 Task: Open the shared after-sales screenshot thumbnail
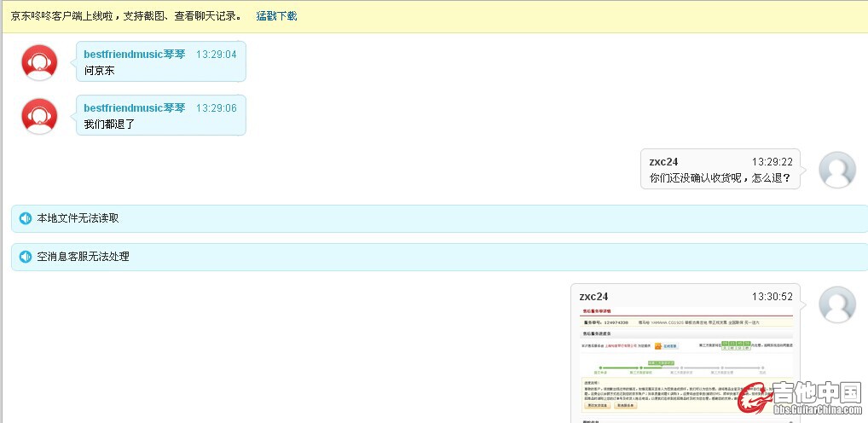point(686,364)
